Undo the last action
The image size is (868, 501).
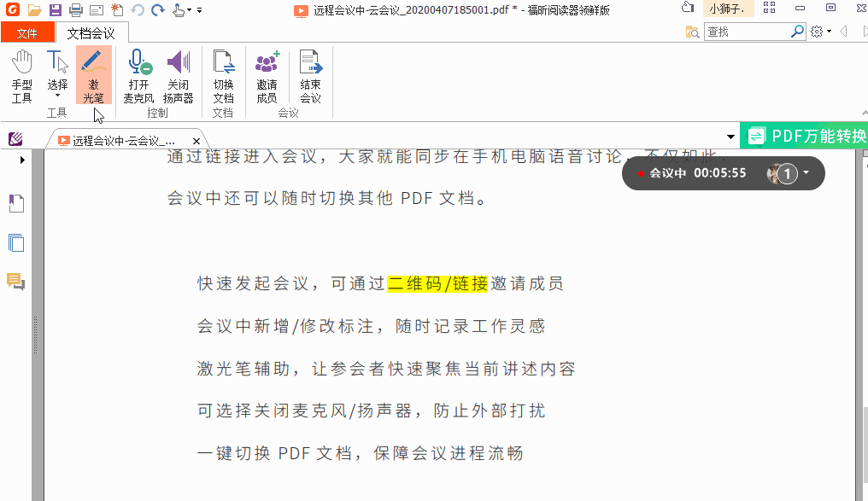click(137, 8)
